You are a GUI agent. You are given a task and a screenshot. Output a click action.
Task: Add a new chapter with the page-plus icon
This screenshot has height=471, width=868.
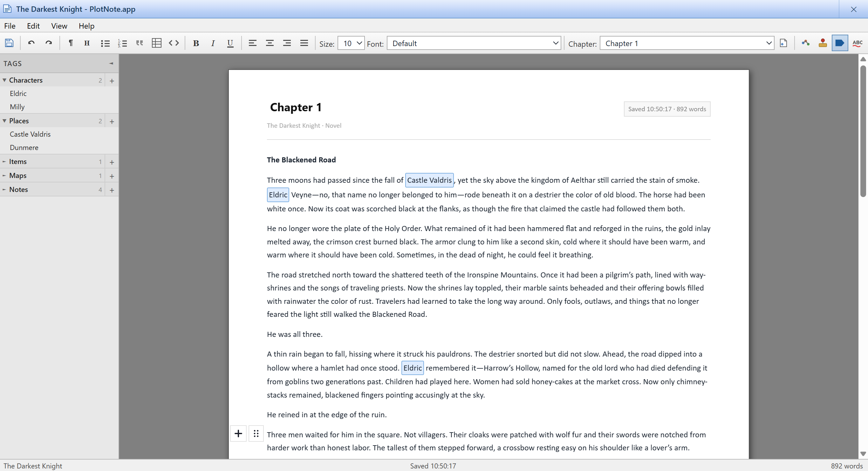783,43
